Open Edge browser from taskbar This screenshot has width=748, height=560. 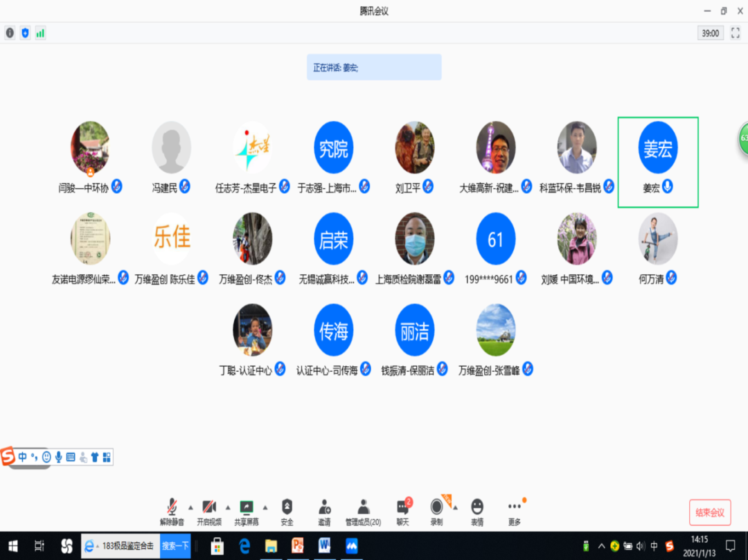pyautogui.click(x=244, y=545)
